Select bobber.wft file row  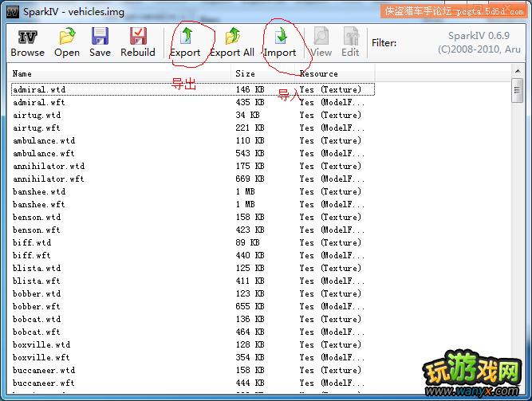pyautogui.click(x=193, y=306)
